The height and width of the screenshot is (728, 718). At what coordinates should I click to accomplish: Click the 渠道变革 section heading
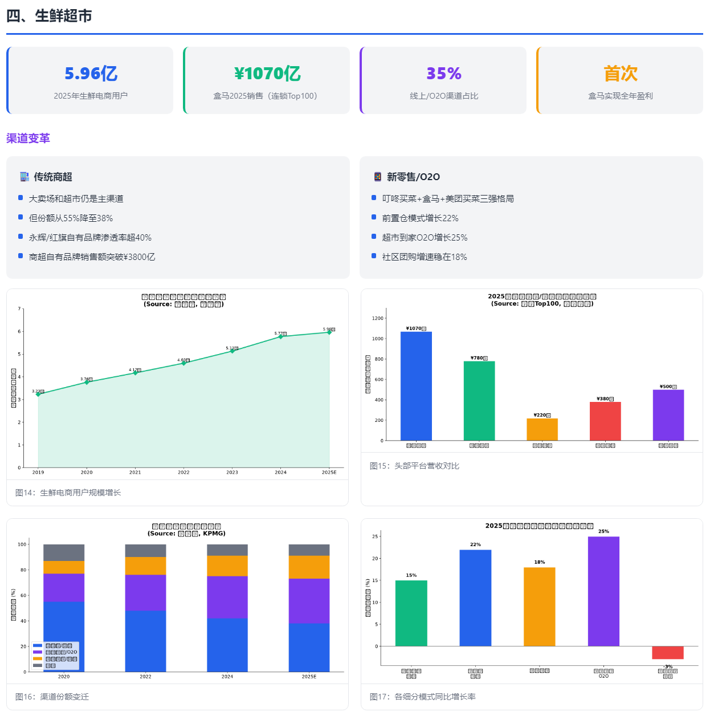[x=28, y=139]
